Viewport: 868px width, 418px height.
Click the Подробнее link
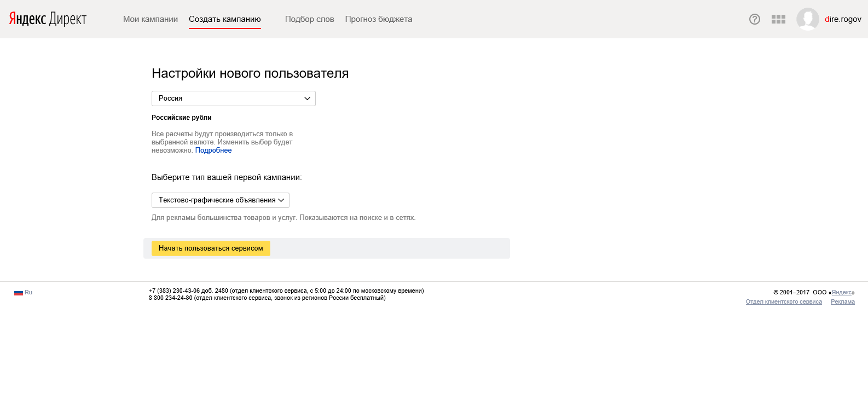click(213, 150)
